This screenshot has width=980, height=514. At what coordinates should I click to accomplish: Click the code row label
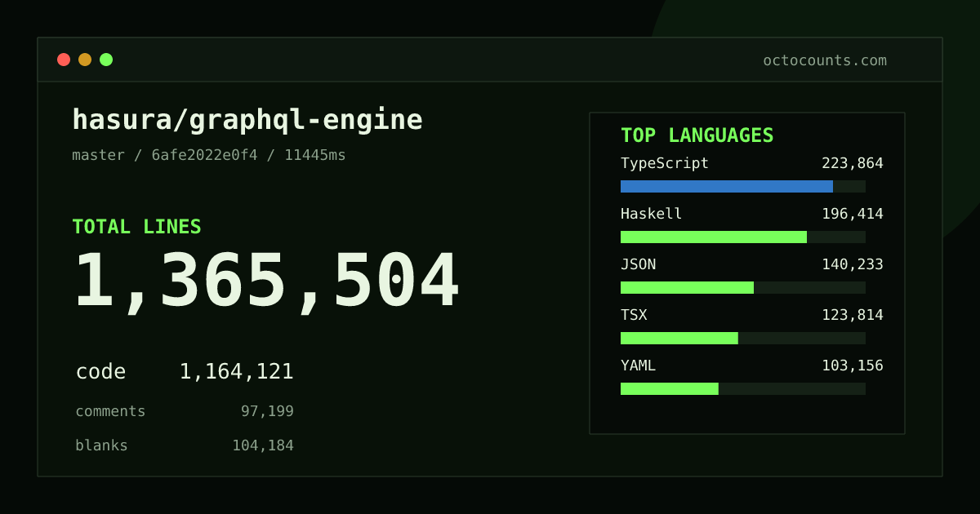click(x=100, y=372)
